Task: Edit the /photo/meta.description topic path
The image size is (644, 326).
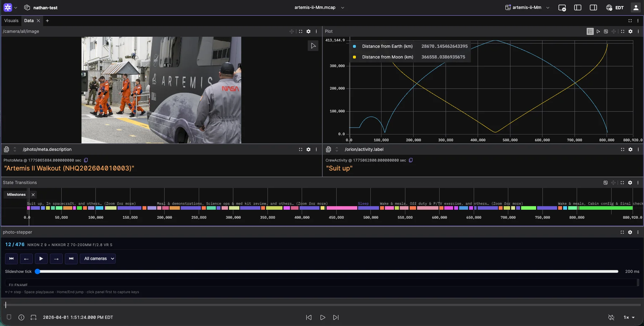Action: (47, 149)
